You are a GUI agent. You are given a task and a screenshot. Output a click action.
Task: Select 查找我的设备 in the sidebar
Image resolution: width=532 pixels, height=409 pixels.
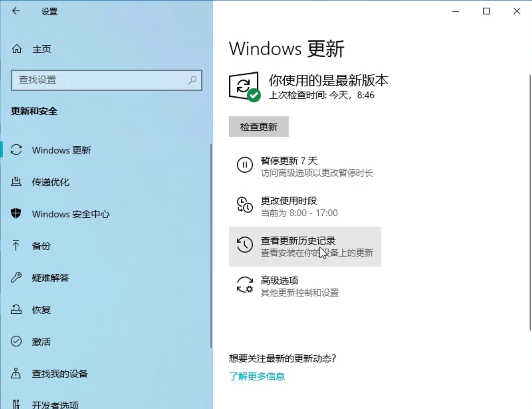(x=59, y=374)
